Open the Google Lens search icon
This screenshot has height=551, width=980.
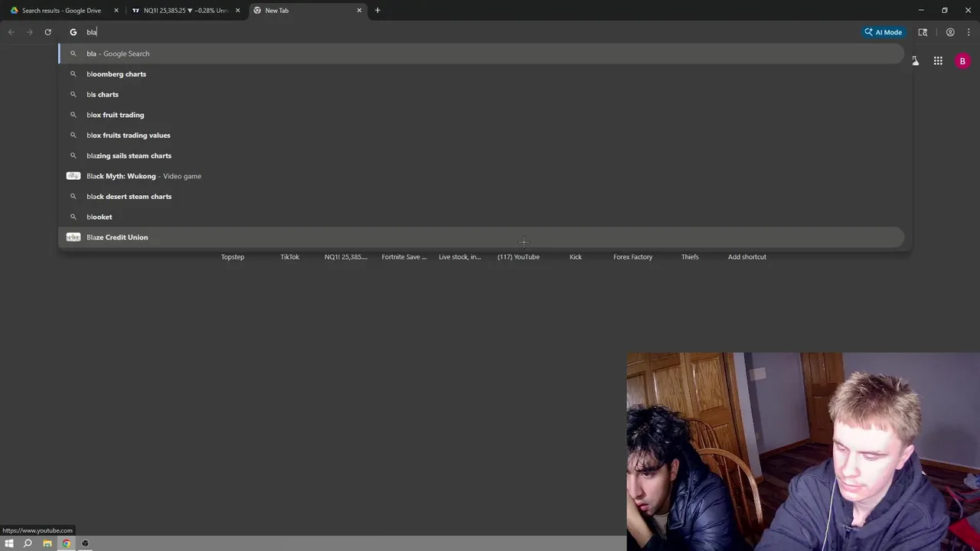[x=923, y=32]
